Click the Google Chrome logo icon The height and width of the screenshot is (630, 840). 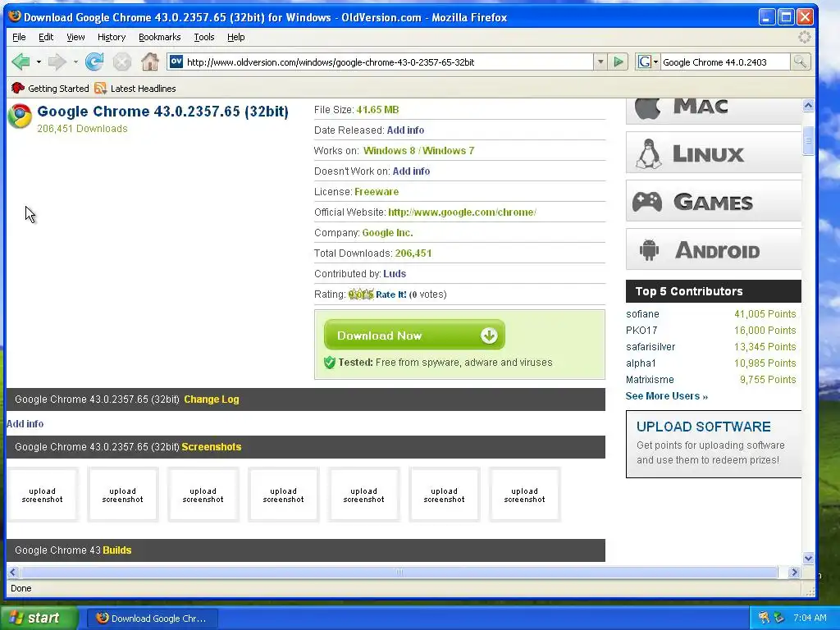[20, 116]
